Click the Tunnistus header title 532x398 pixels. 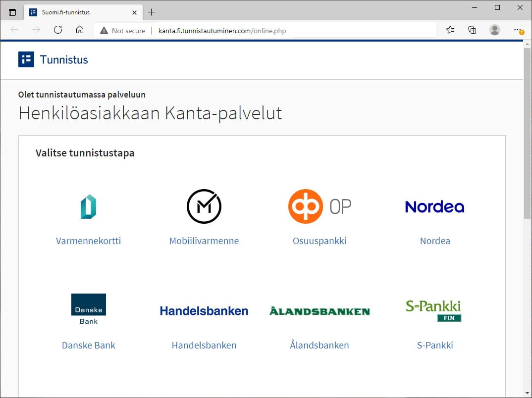point(64,60)
